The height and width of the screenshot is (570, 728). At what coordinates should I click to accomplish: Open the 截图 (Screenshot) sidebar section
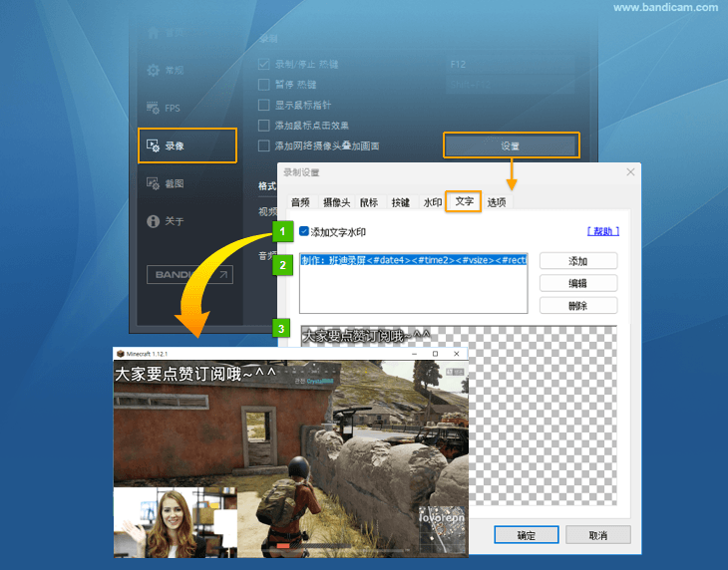166,183
